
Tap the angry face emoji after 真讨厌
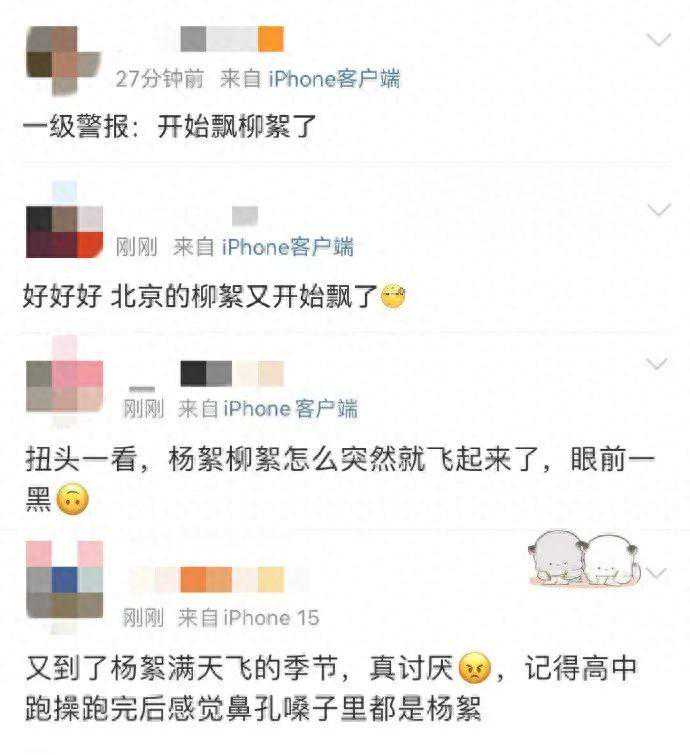(475, 668)
